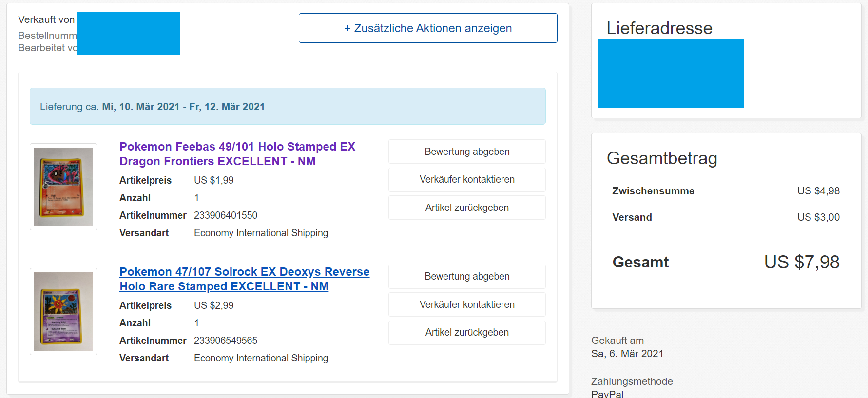The width and height of the screenshot is (868, 398).
Task: Click the Lieferadresse heading
Action: [x=659, y=28]
